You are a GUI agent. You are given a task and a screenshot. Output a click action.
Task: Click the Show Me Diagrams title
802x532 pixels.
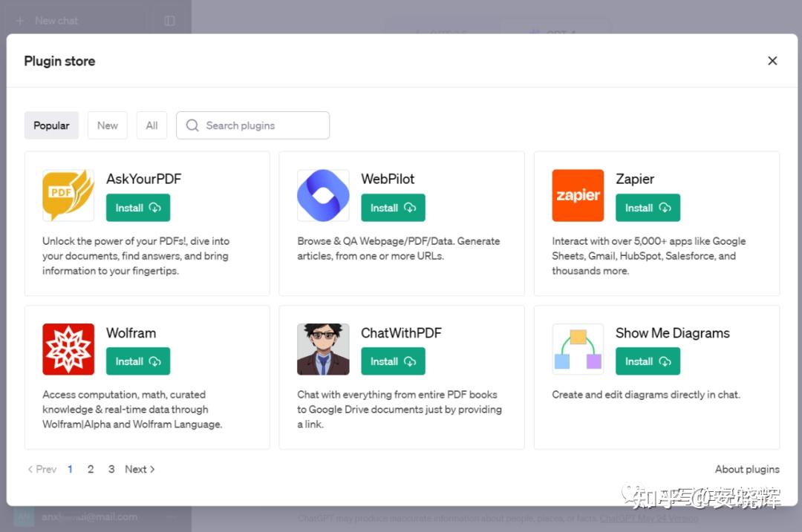pos(673,333)
